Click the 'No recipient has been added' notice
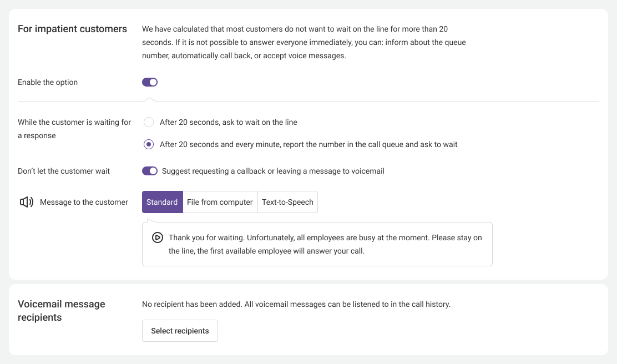 (x=296, y=304)
